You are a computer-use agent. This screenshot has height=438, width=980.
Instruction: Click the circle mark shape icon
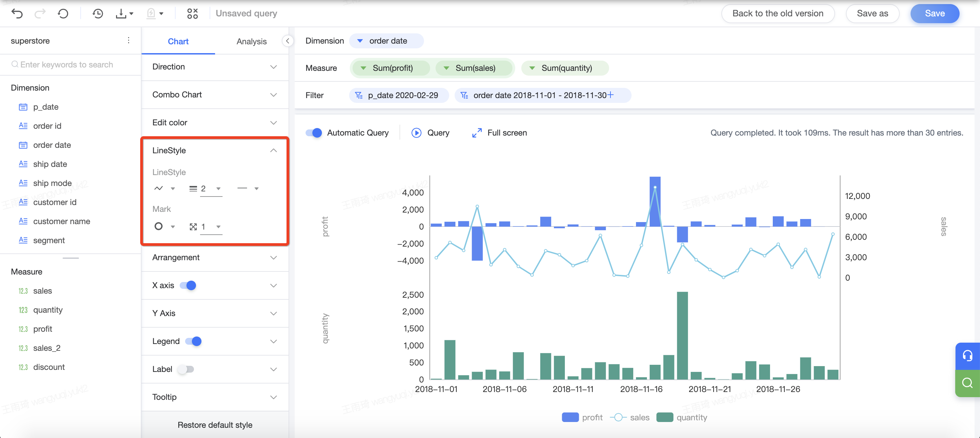click(x=159, y=226)
